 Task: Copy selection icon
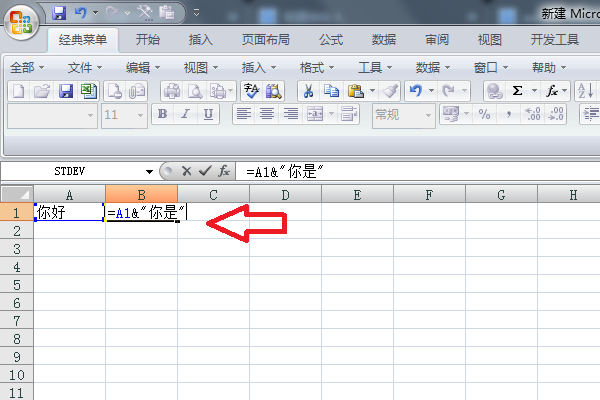coord(331,91)
